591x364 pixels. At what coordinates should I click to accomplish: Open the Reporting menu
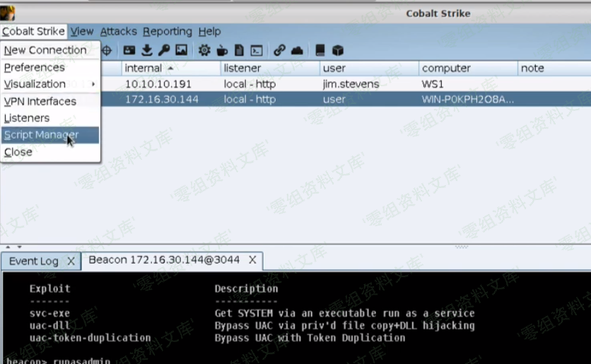pyautogui.click(x=167, y=32)
